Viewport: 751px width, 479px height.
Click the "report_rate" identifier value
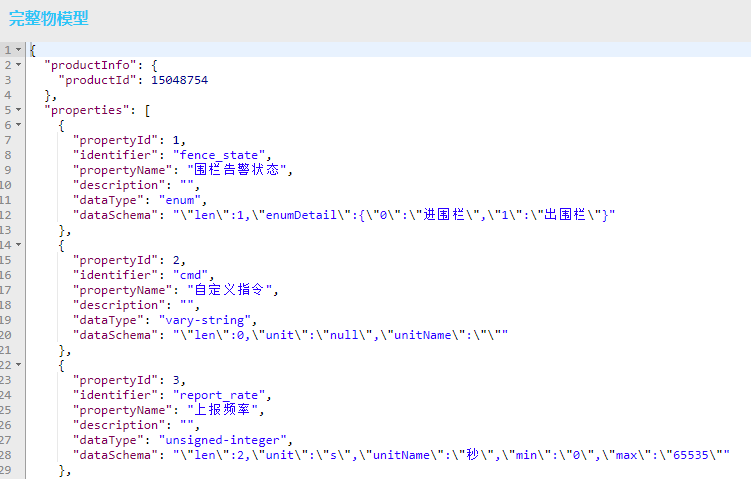tap(219, 396)
